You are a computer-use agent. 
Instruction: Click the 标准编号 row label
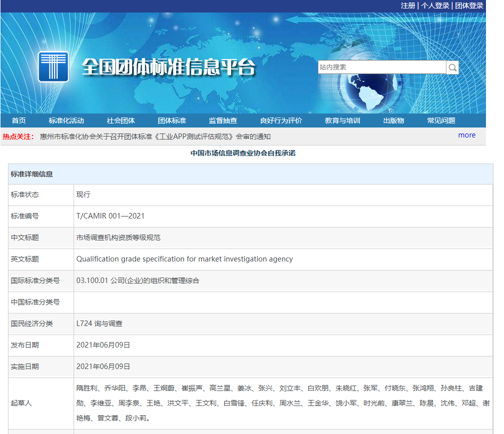25,216
